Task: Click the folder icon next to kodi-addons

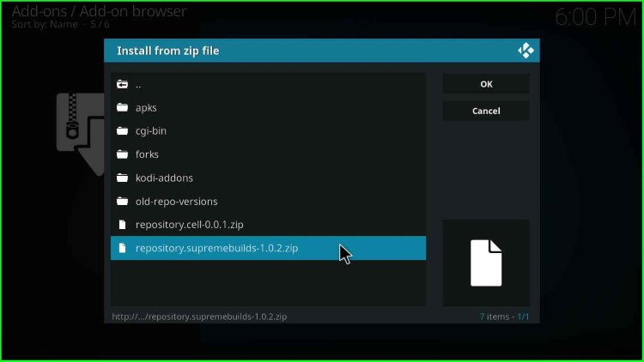Action: tap(122, 178)
